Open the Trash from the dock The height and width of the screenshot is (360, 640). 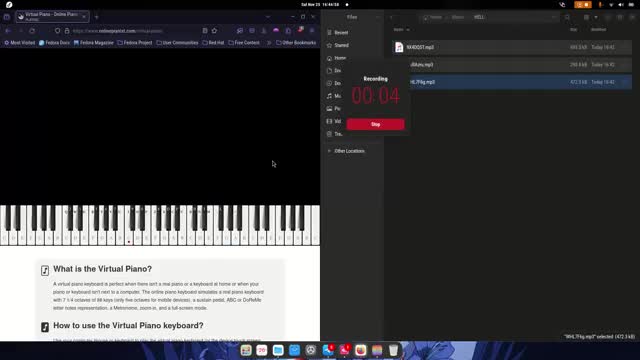[393, 350]
